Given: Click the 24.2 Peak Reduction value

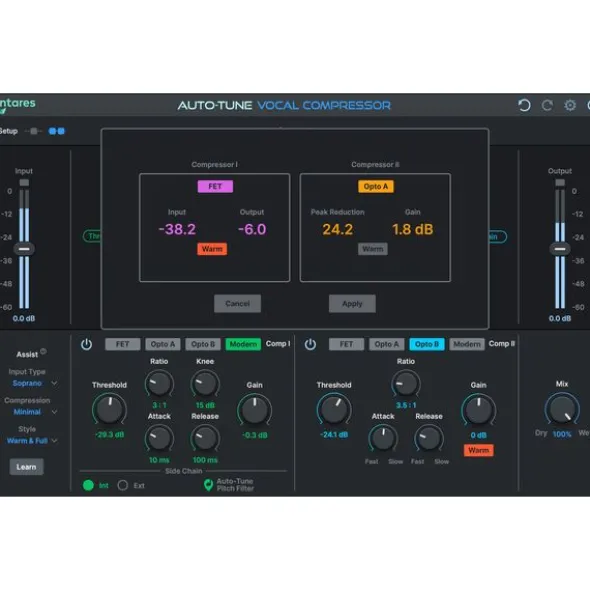Looking at the screenshot, I should [x=337, y=229].
